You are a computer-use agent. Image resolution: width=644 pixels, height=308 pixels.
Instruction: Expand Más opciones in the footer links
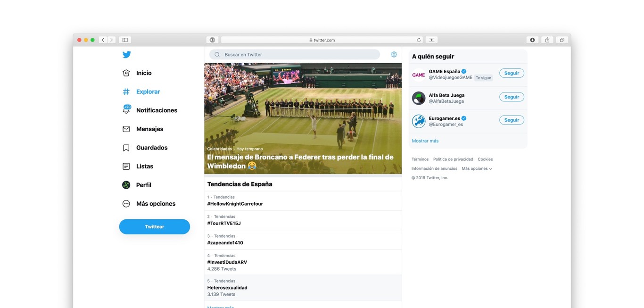(x=477, y=168)
